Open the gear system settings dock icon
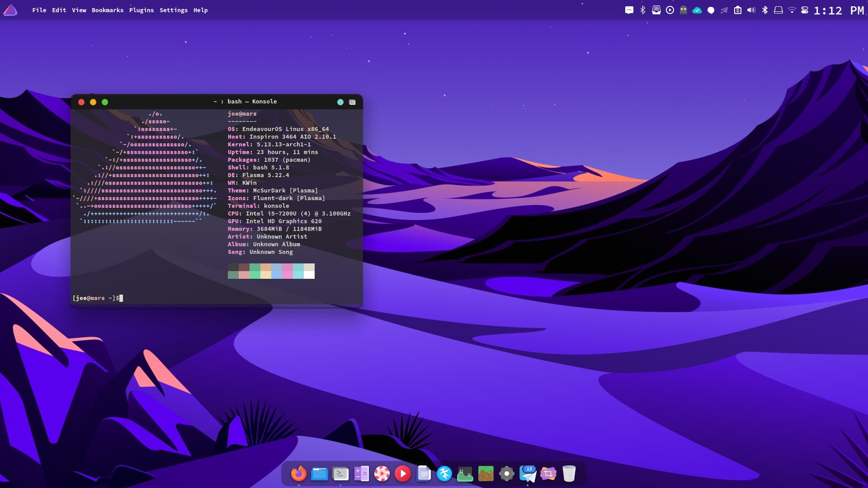 (x=507, y=474)
